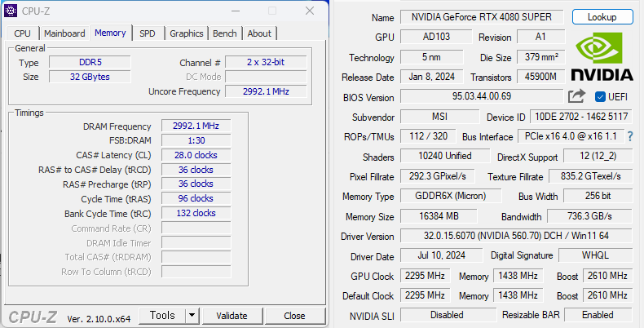Click the Driver Date value Jul 10, 2024
Viewport: 644px width, 328px height.
tap(442, 255)
